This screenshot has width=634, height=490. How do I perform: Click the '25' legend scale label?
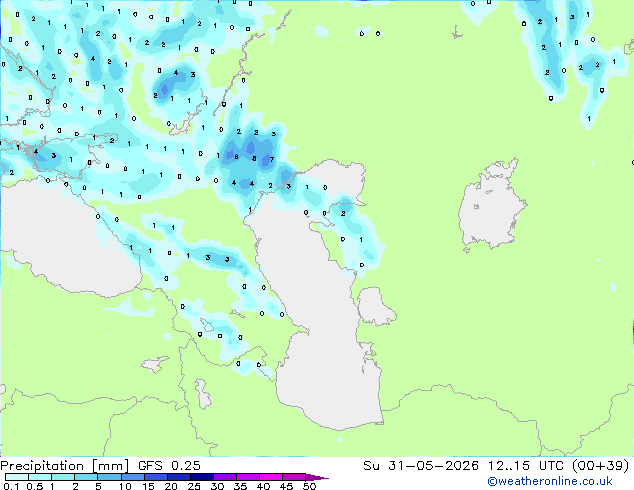tap(194, 486)
